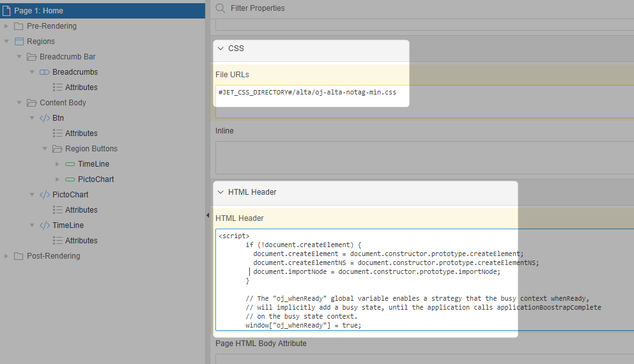Click the Btn region code icon
Screen dimensions: 634x364
[x=45, y=118]
